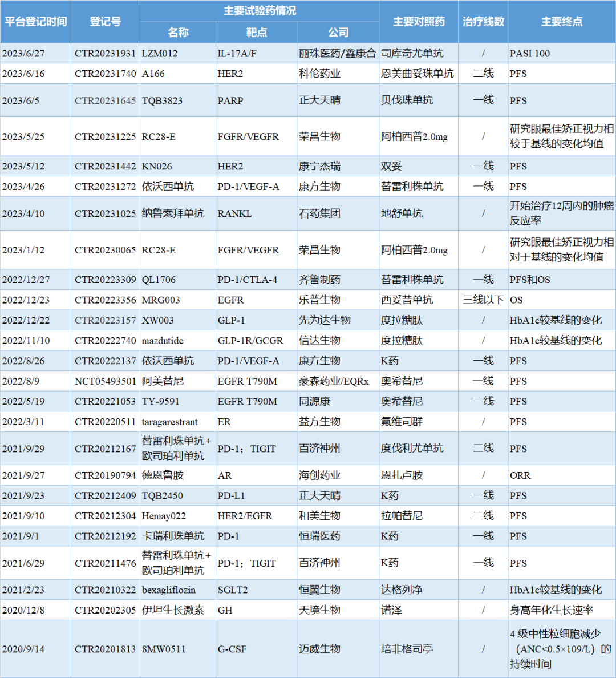Select comparator 西妥昔单抗
Image resolution: width=616 pixels, height=678 pixels.
pyautogui.click(x=407, y=300)
